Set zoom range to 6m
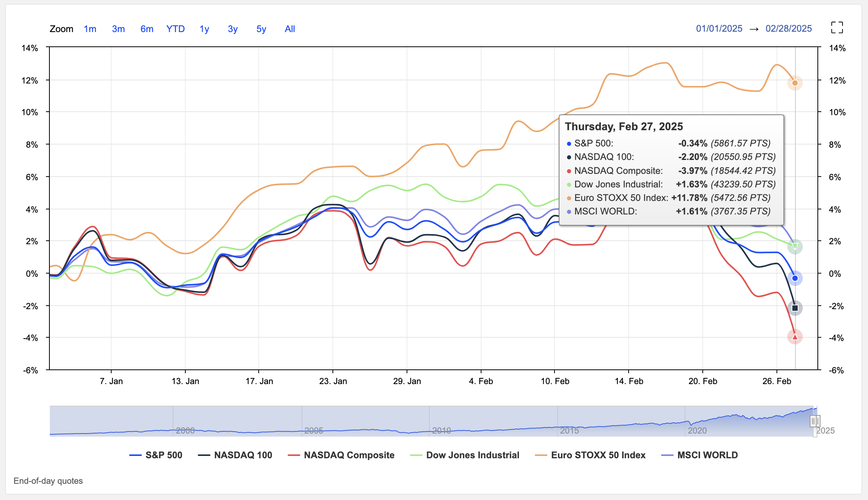 point(147,29)
